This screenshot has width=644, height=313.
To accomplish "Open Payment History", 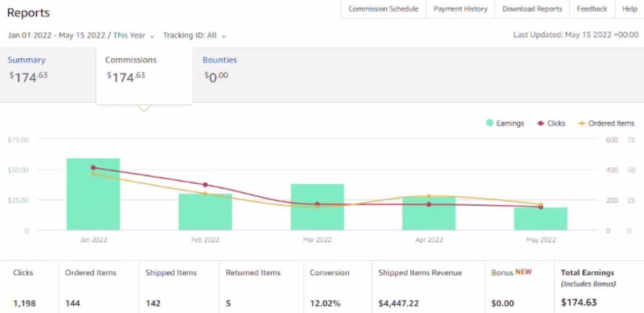I will [x=461, y=9].
